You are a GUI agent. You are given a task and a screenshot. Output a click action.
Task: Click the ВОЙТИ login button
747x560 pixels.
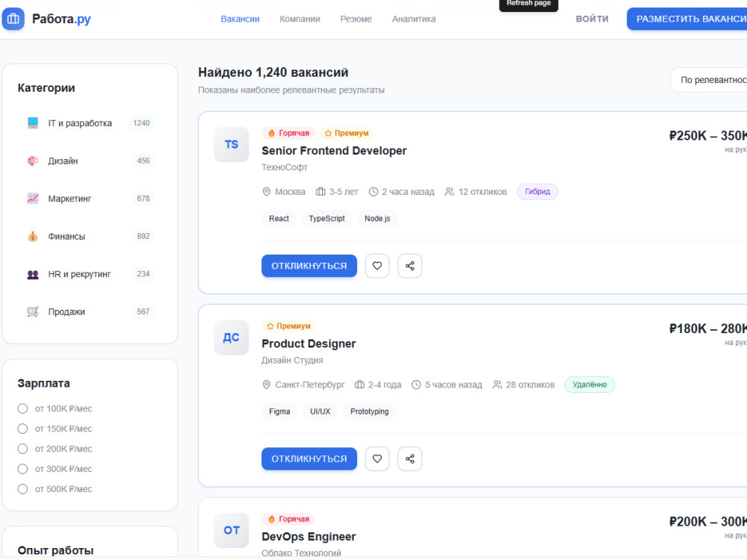pos(592,19)
